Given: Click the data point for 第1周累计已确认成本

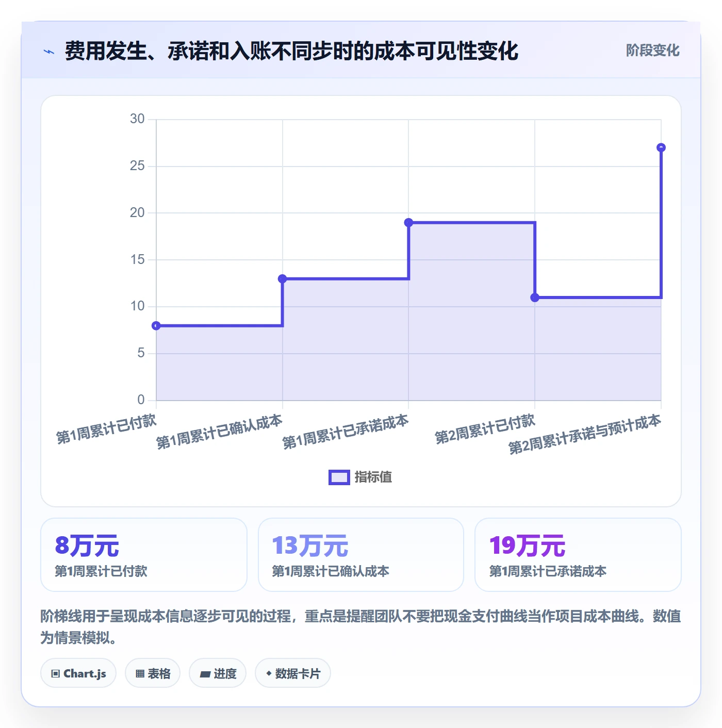Looking at the screenshot, I should pos(283,279).
